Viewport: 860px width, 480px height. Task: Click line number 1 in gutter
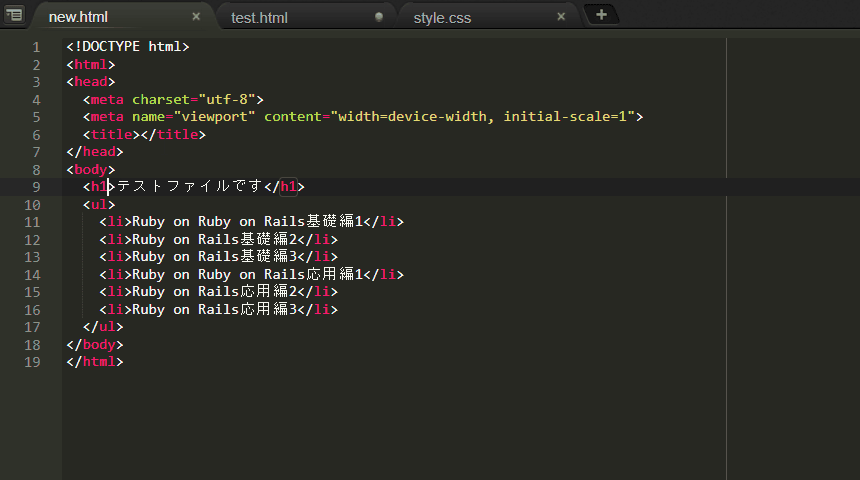click(x=36, y=47)
